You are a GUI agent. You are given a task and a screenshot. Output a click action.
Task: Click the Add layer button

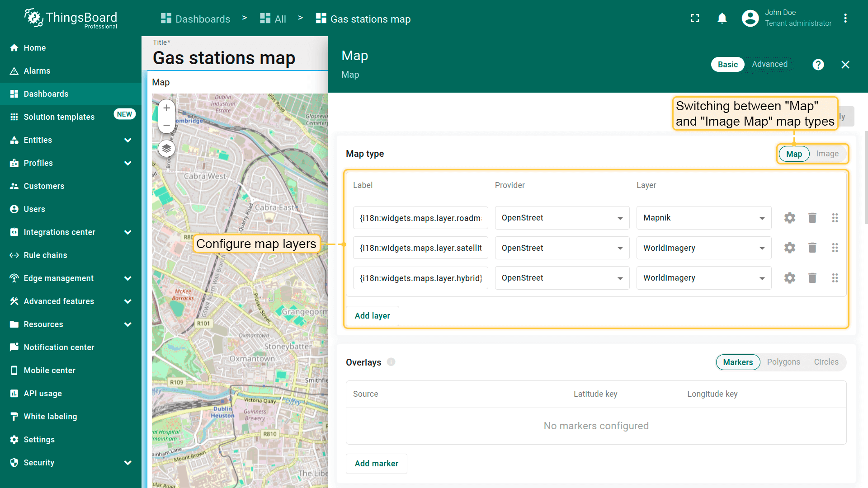(x=372, y=316)
